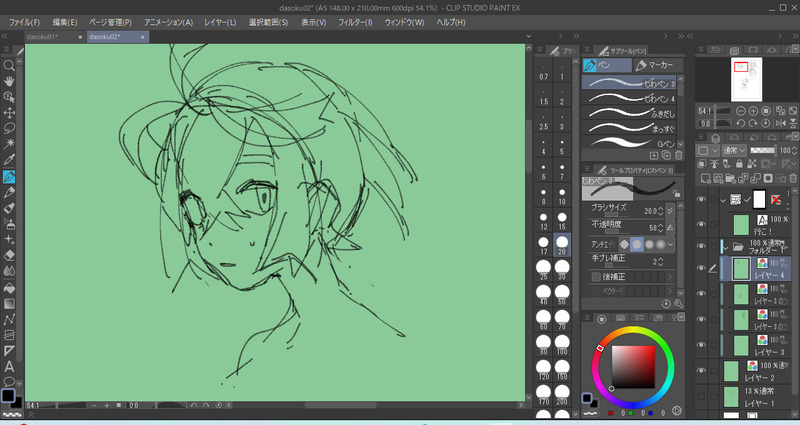
Task: Open the canvas tabs list chevron
Action: (529, 36)
